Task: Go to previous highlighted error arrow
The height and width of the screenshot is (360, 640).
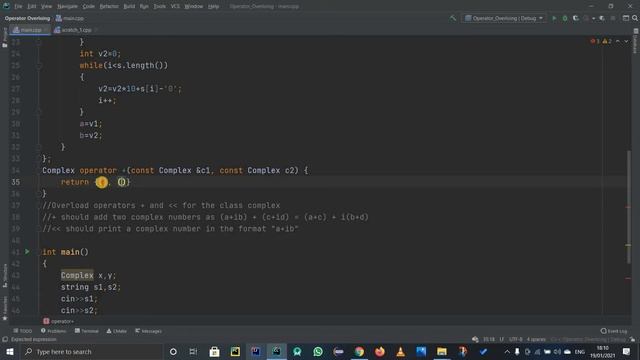Action: (x=618, y=41)
